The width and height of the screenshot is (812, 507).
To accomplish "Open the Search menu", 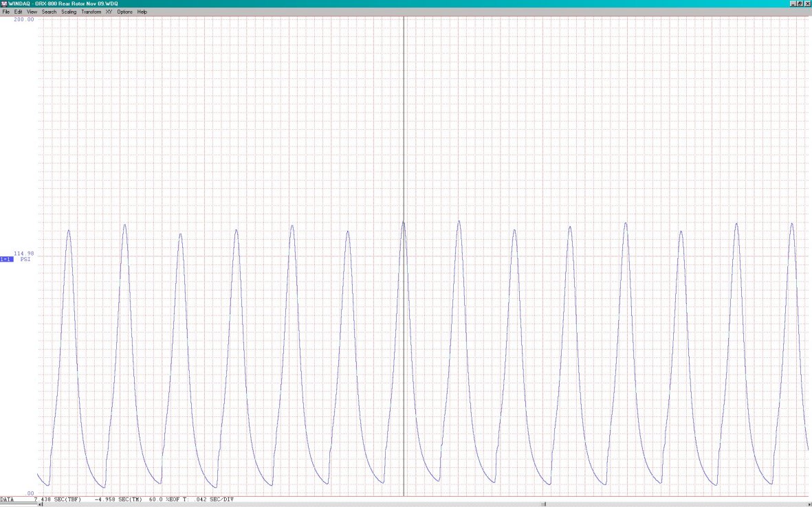I will tap(50, 12).
